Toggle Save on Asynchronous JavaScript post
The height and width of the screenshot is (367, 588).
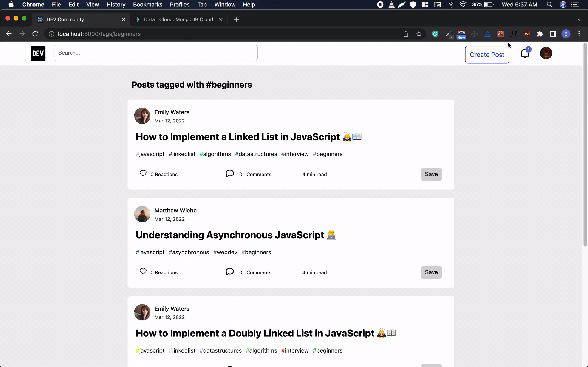point(431,272)
